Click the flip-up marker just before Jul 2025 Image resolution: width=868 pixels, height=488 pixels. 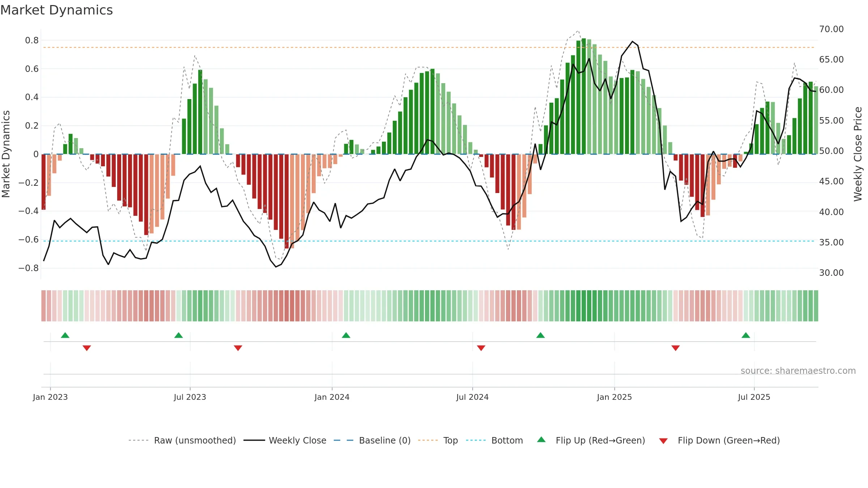746,335
